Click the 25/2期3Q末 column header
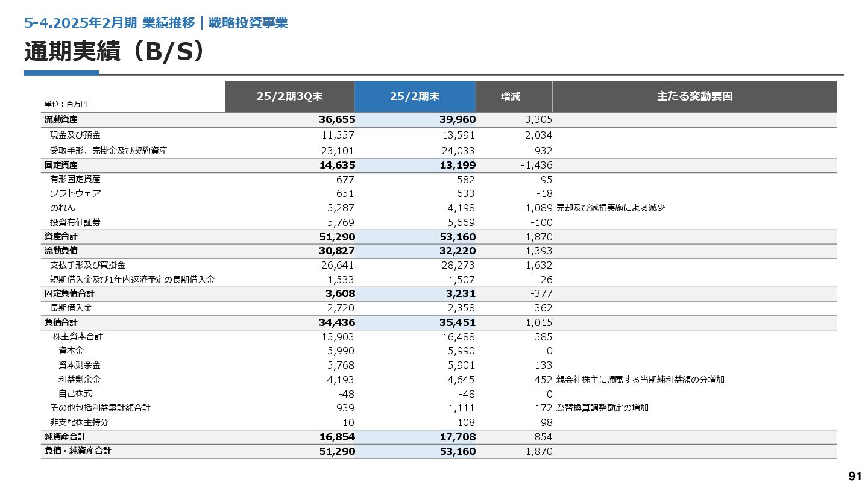Image resolution: width=868 pixels, height=488 pixels. pyautogui.click(x=290, y=96)
